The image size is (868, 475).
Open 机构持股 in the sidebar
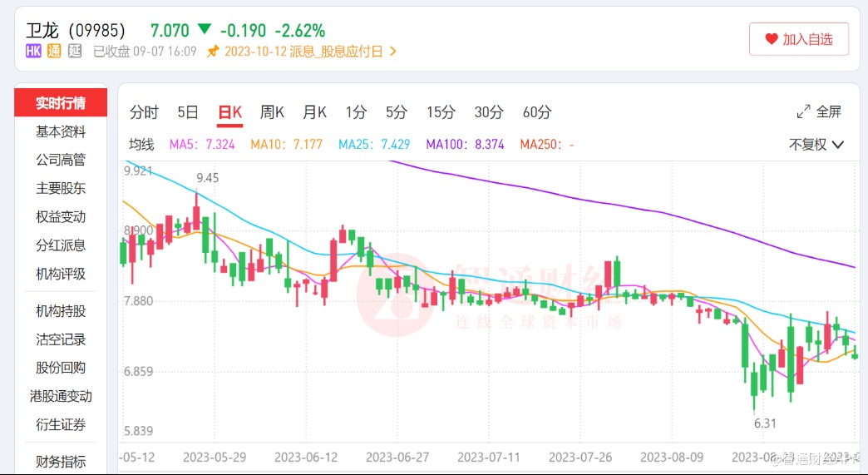[61, 311]
